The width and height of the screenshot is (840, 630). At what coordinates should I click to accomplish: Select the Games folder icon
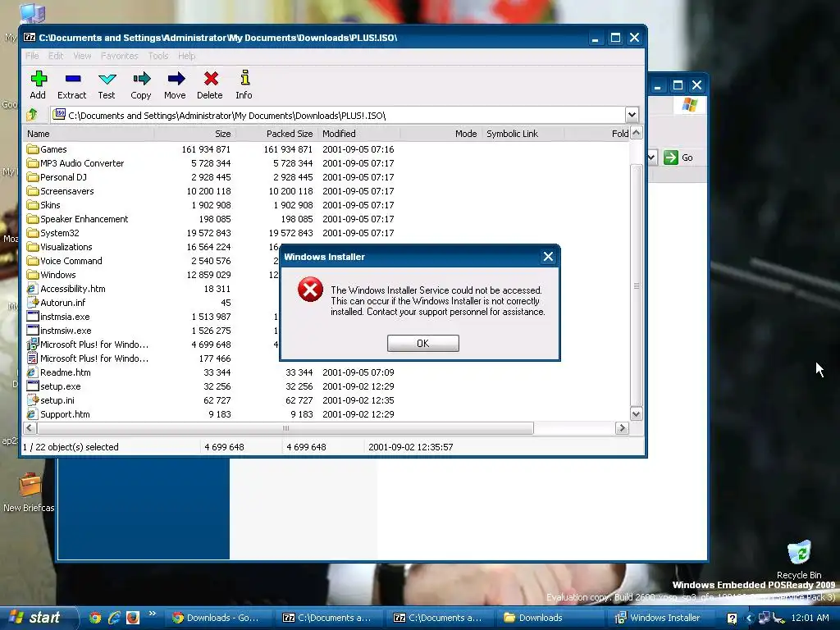33,149
